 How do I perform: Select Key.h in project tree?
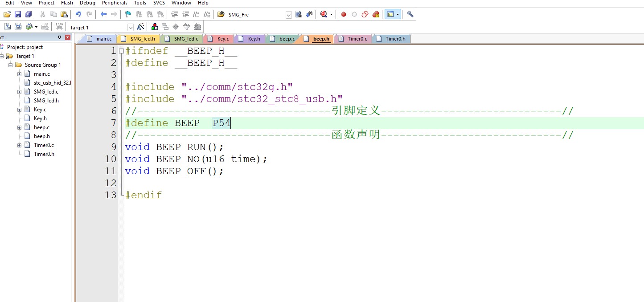40,118
